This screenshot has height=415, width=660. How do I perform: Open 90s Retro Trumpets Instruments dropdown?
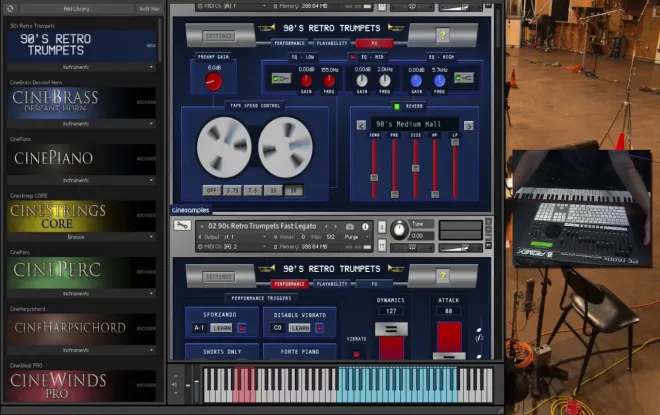(81, 67)
